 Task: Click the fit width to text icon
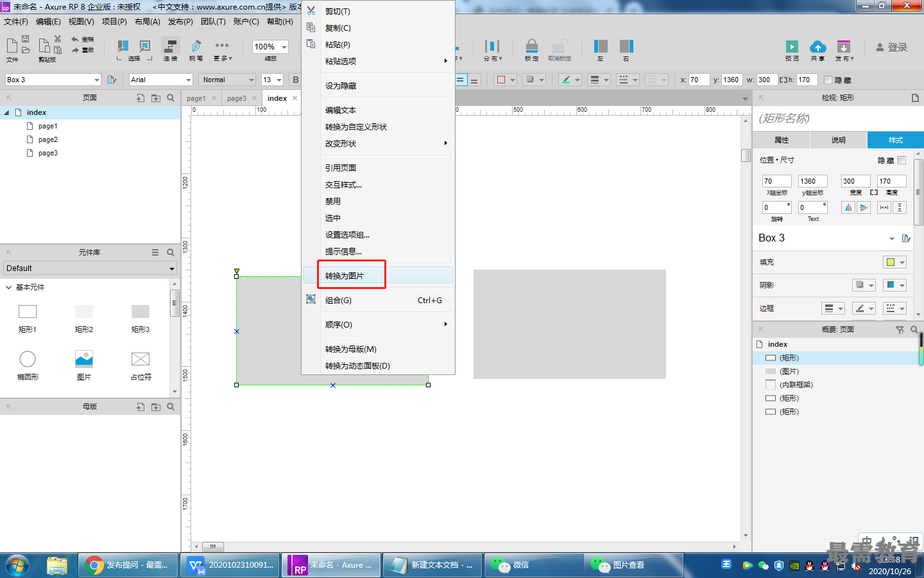tap(884, 207)
